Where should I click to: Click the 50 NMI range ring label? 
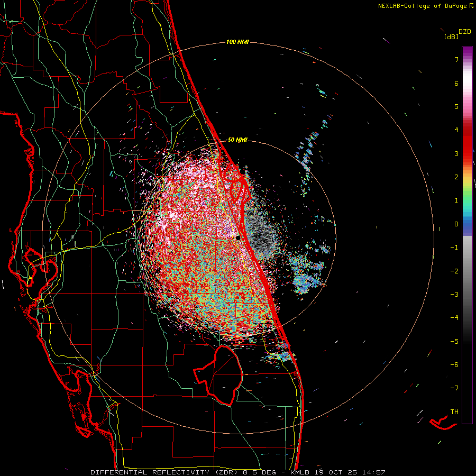(x=237, y=140)
